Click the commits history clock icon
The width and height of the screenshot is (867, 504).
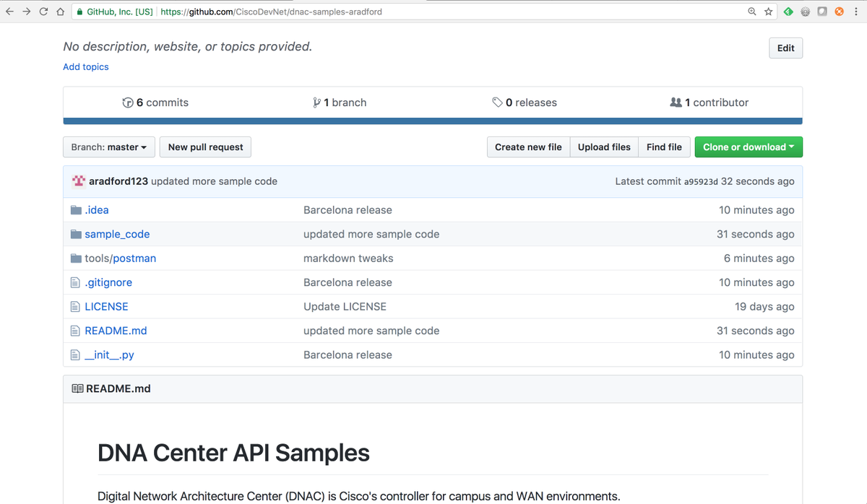(128, 103)
